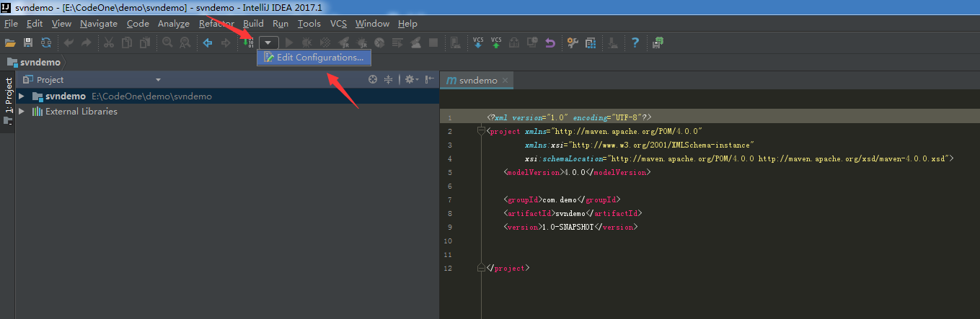Screen dimensions: 980x319
Task: Click the Forward navigation arrow
Action: tap(225, 42)
